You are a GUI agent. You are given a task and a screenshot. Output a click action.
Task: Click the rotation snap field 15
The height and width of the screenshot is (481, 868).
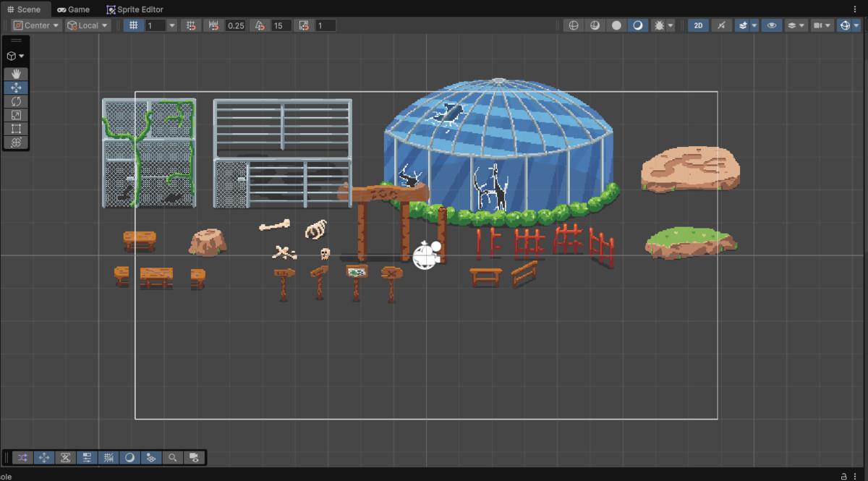click(281, 25)
